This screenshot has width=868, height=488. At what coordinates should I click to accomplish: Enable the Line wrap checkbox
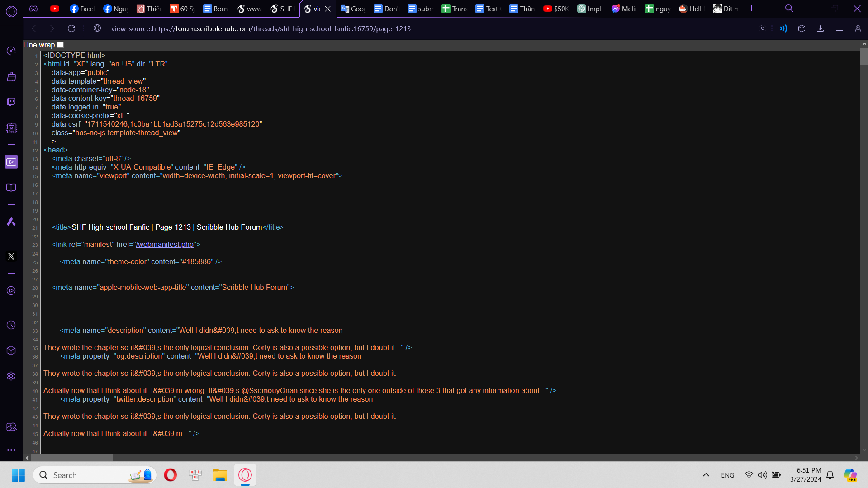[61, 45]
